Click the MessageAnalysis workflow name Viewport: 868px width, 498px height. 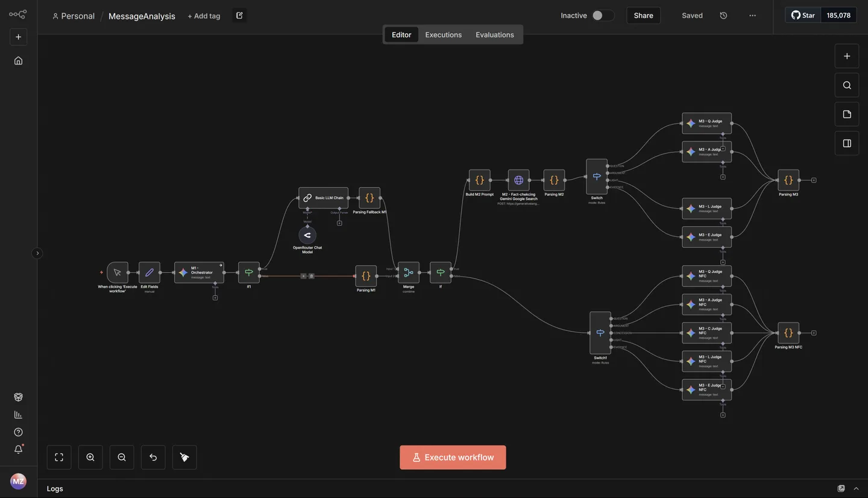pos(142,16)
